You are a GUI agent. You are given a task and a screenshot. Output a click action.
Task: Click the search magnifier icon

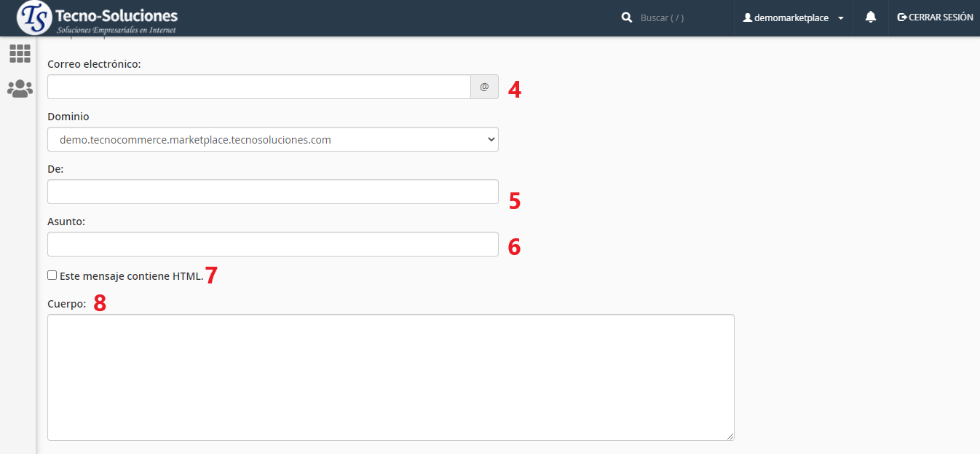coord(626,17)
